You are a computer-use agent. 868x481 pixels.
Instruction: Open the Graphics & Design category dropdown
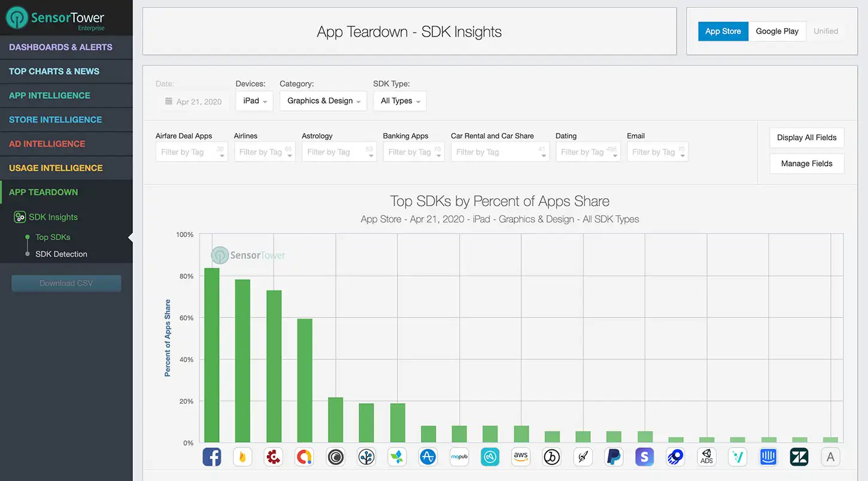coord(324,101)
